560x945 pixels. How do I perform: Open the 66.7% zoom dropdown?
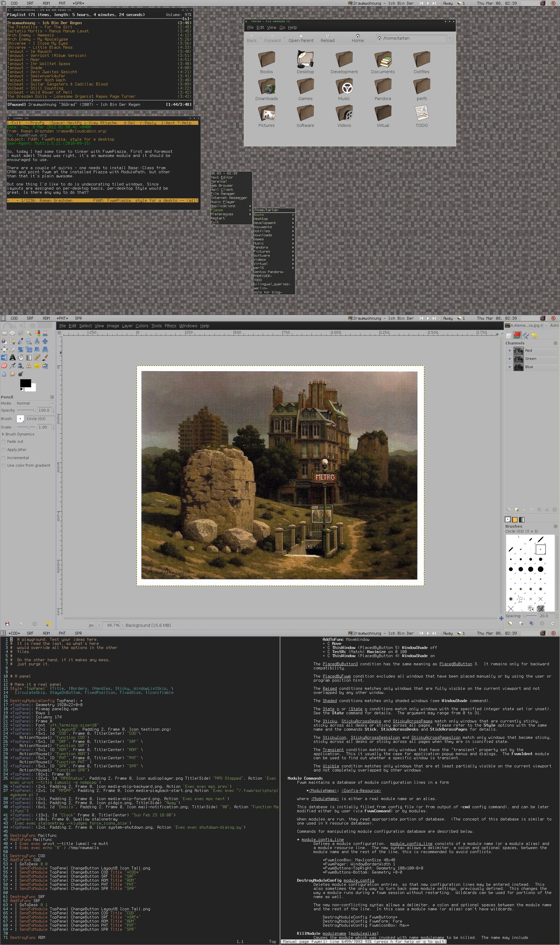click(122, 625)
